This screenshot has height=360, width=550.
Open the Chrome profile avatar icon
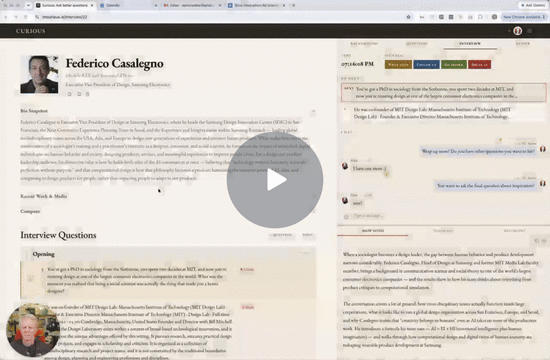494,17
